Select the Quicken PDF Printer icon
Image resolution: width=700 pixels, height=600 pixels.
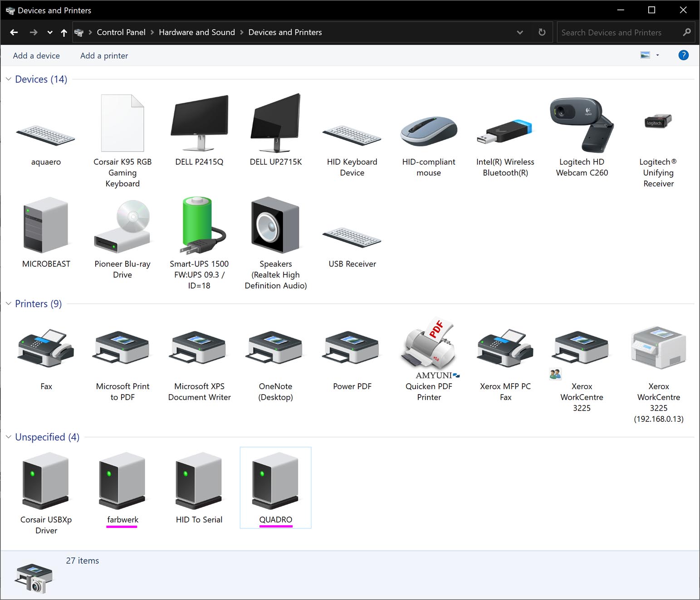tap(429, 348)
